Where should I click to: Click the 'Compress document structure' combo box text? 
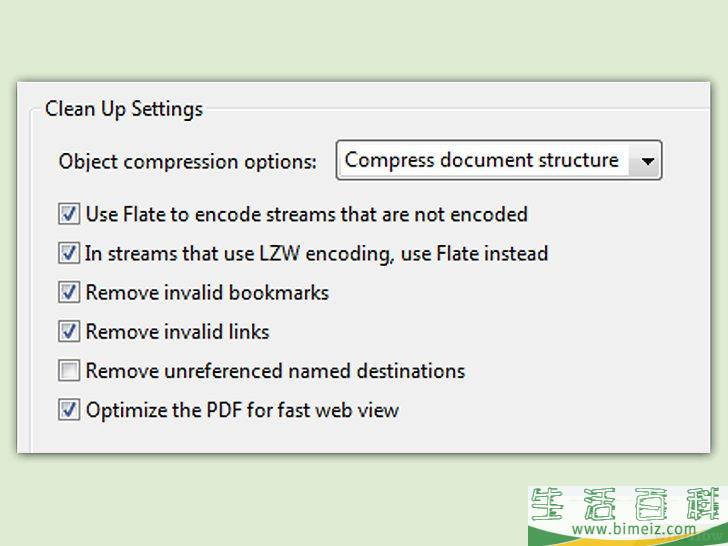(482, 160)
